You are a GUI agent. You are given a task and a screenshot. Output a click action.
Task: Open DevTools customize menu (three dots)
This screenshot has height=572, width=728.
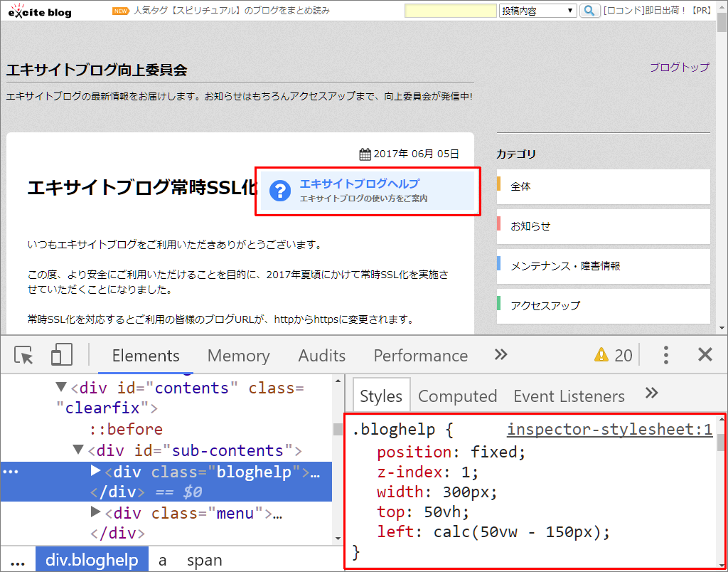665,355
